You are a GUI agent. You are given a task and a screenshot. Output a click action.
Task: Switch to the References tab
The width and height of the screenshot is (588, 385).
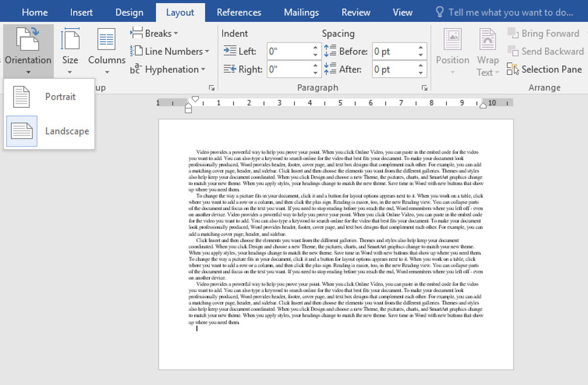click(239, 12)
